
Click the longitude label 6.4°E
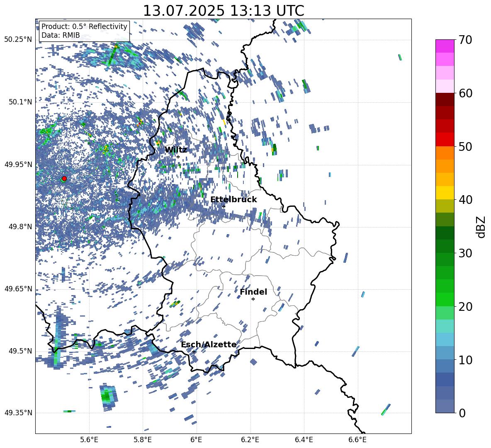coord(304,440)
